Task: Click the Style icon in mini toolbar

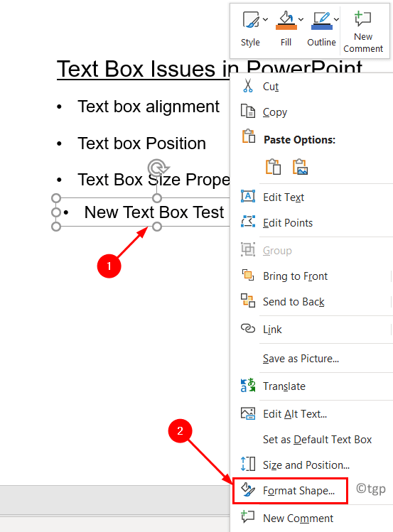Action: [x=250, y=20]
